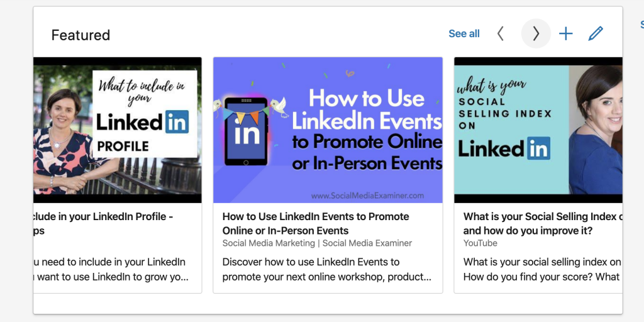Screen dimensions: 644x322
Task: Open the LinkedIn Events article thumbnail
Action: coord(328,130)
